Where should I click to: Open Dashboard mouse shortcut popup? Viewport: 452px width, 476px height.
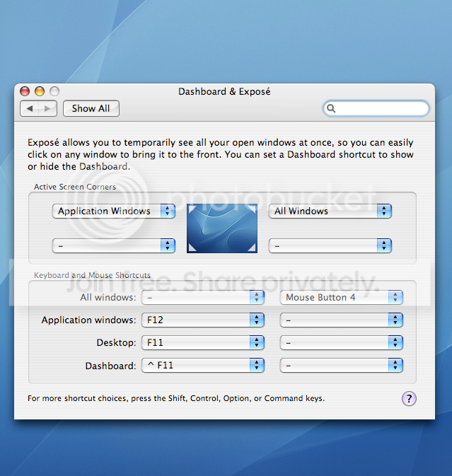342,366
